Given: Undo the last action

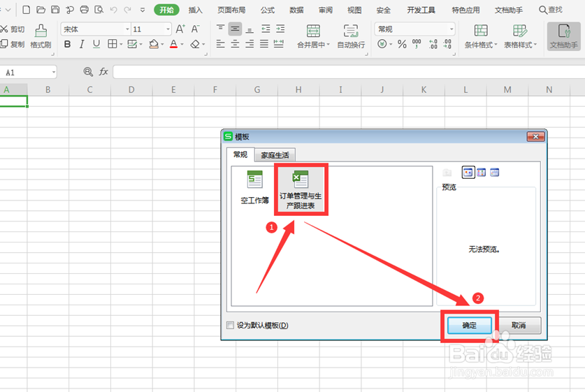Looking at the screenshot, I should (113, 10).
